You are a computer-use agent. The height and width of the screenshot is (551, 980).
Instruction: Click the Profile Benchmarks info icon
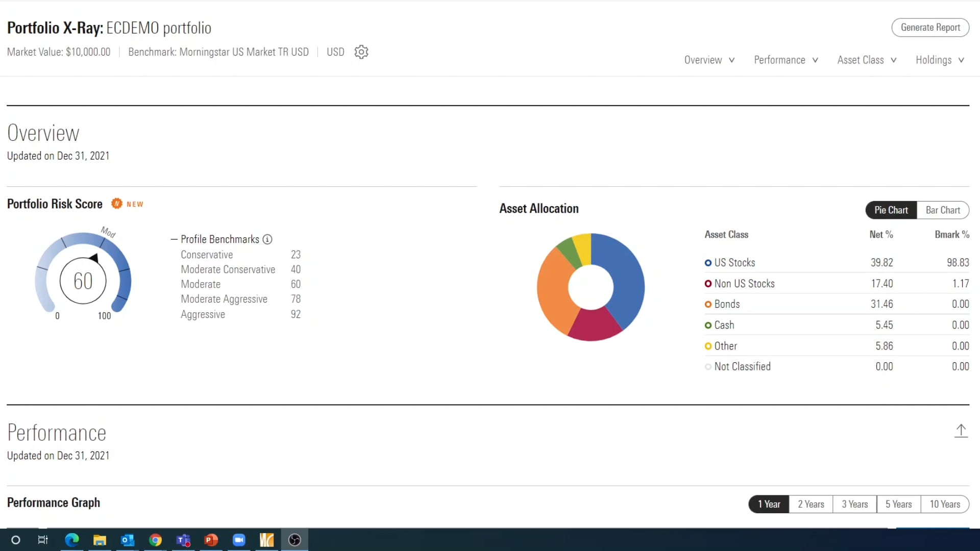pyautogui.click(x=267, y=239)
